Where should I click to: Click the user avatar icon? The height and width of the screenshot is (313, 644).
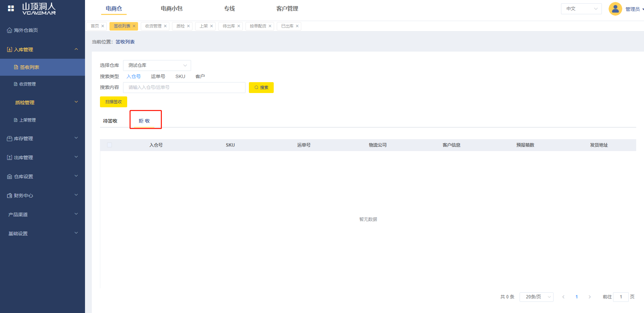pyautogui.click(x=615, y=9)
